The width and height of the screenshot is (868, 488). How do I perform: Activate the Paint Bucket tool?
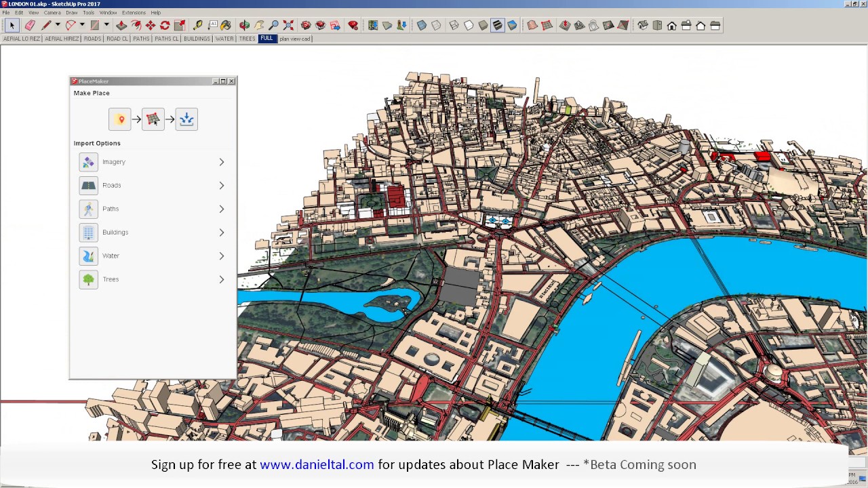coord(226,25)
